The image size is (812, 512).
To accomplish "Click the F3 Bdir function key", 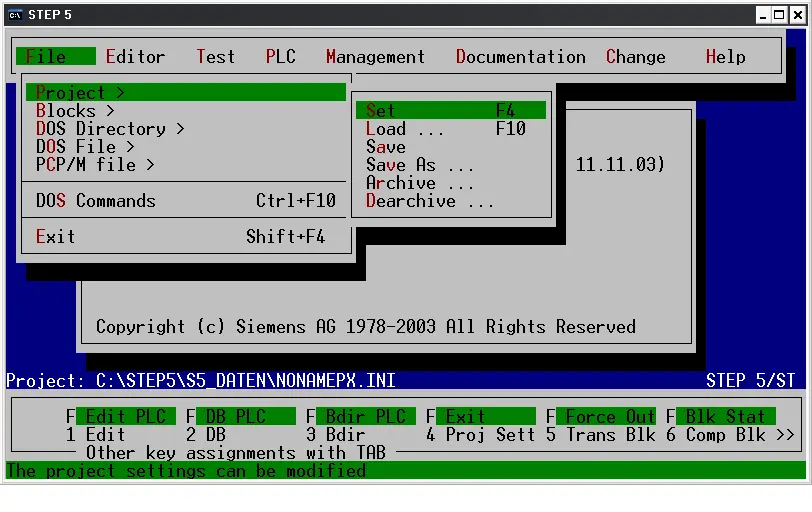I will (336, 434).
